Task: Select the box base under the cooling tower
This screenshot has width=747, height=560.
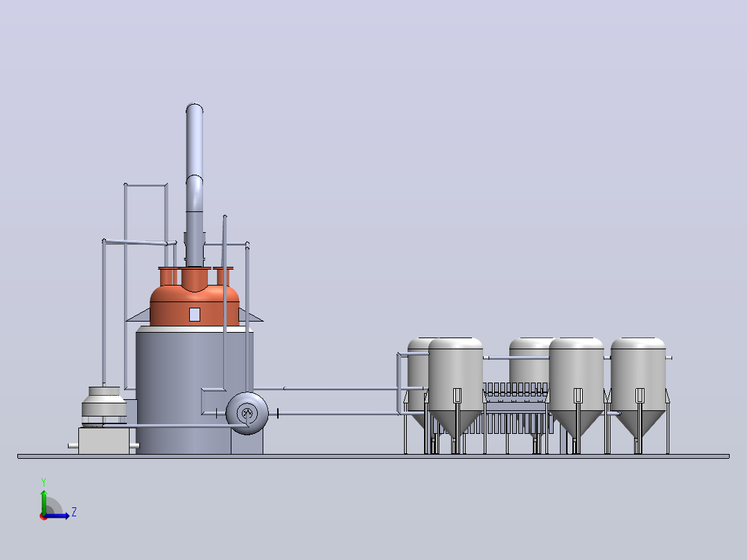Action: click(104, 441)
